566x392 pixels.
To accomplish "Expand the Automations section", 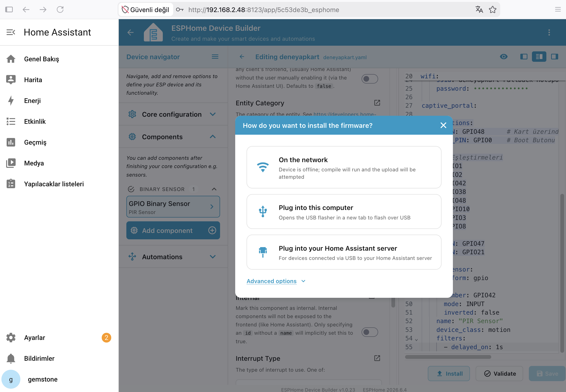I will coord(173,257).
